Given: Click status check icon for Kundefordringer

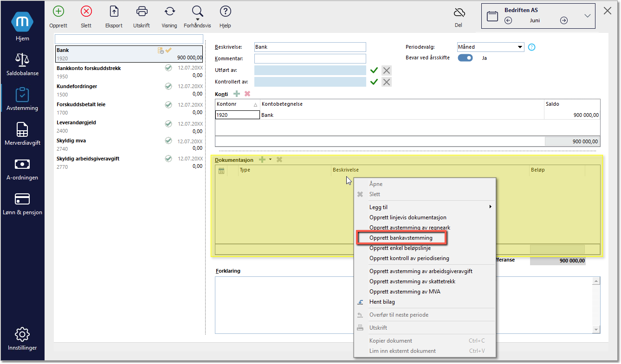Looking at the screenshot, I should [x=168, y=86].
